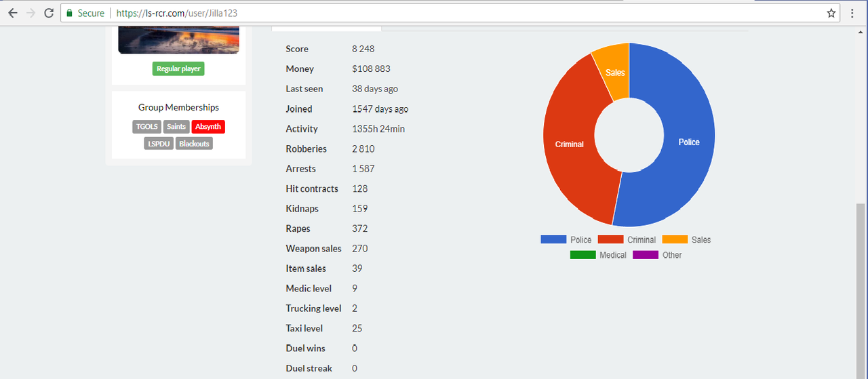
Task: Toggle the Medical legend color box
Action: click(583, 255)
